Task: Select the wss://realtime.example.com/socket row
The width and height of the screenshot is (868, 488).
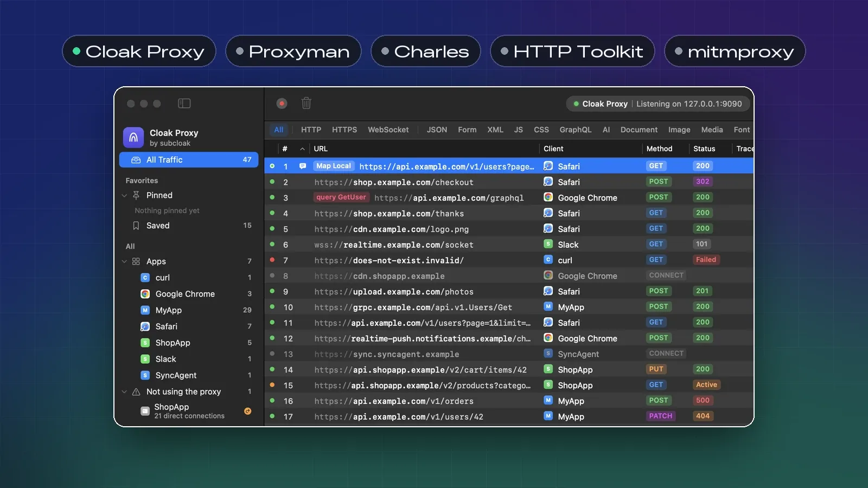Action: (509, 244)
